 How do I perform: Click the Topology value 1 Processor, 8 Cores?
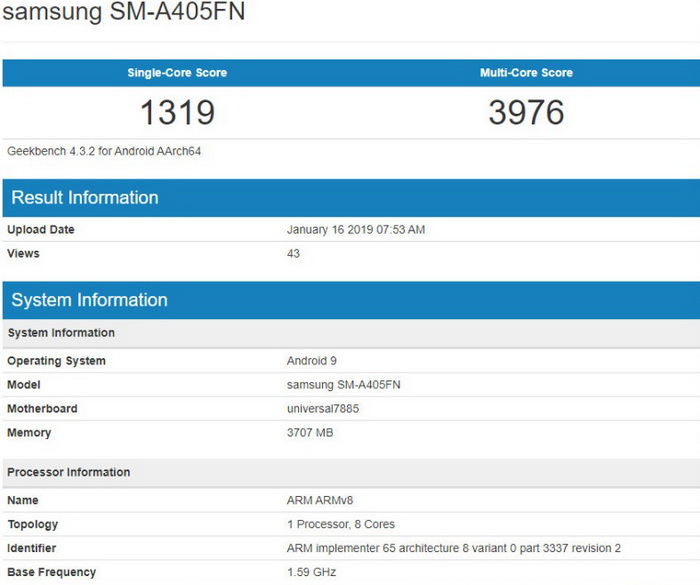click(341, 524)
